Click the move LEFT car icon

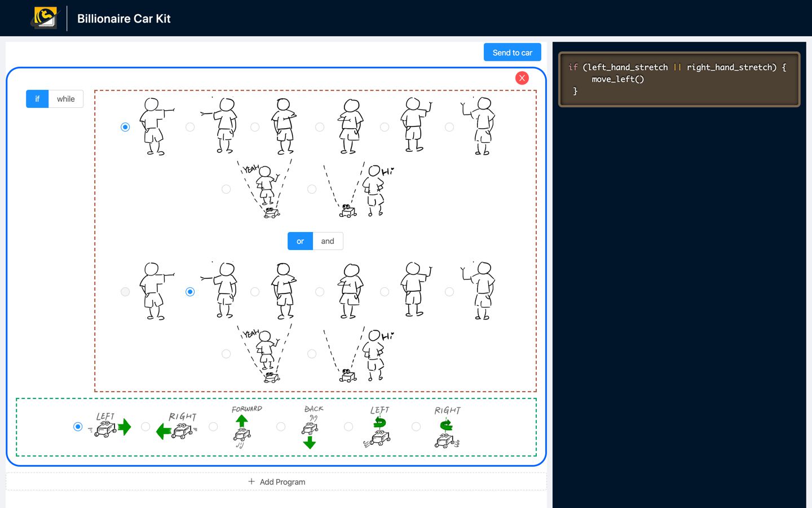pyautogui.click(x=109, y=427)
